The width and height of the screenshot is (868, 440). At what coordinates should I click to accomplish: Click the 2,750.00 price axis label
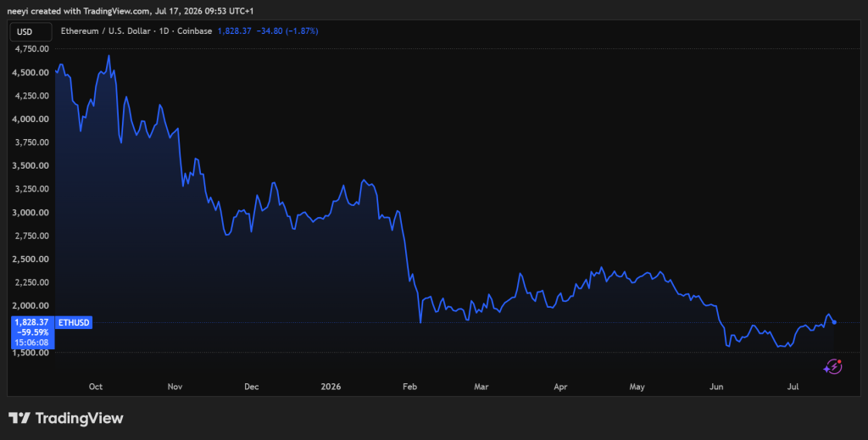(x=31, y=236)
